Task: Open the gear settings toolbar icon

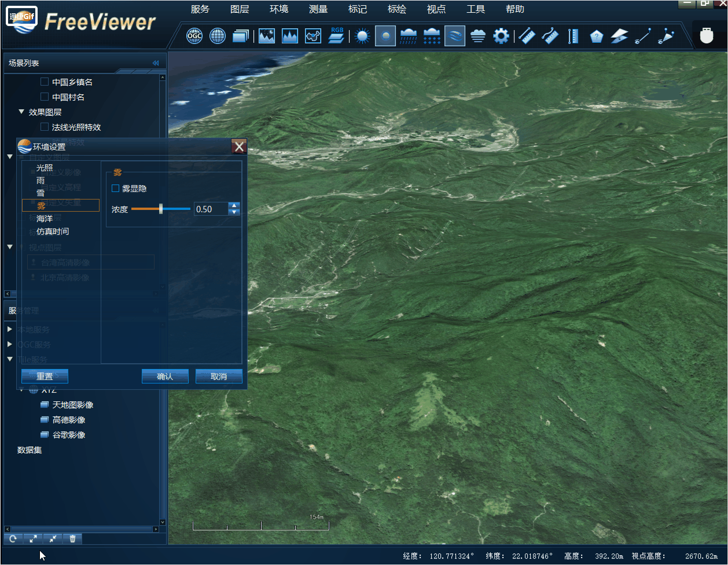Action: pyautogui.click(x=501, y=36)
